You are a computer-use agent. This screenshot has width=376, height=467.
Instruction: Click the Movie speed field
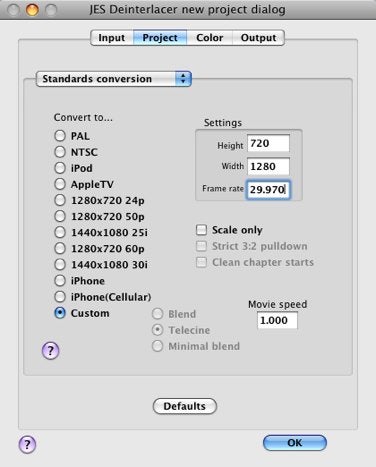pos(277,320)
